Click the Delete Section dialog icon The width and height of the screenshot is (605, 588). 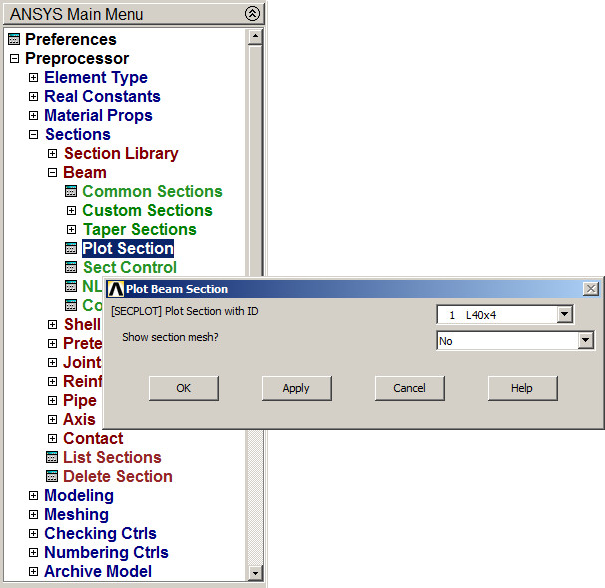coord(52,477)
